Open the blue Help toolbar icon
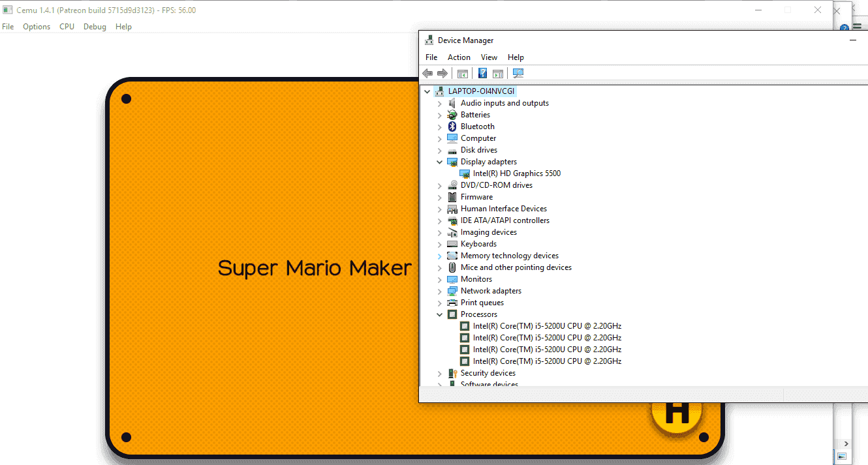Screen dimensions: 868x465 click(483, 74)
